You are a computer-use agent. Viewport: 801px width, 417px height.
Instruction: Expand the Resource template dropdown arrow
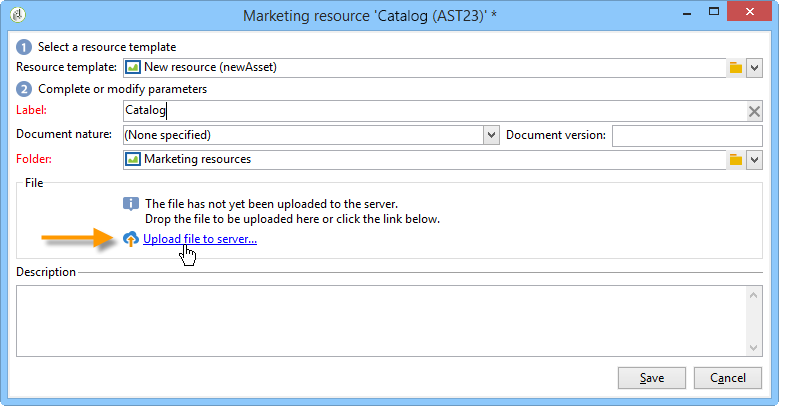pyautogui.click(x=754, y=67)
